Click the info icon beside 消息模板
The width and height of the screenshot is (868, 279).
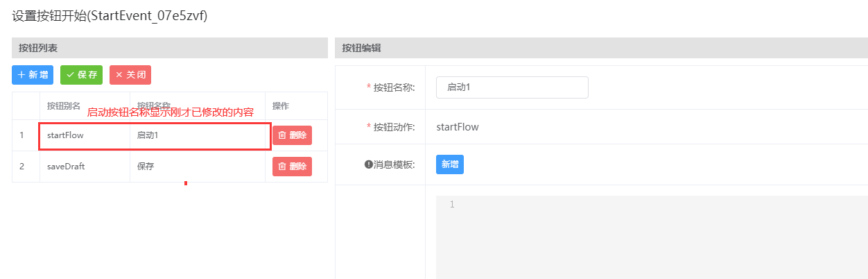point(368,164)
